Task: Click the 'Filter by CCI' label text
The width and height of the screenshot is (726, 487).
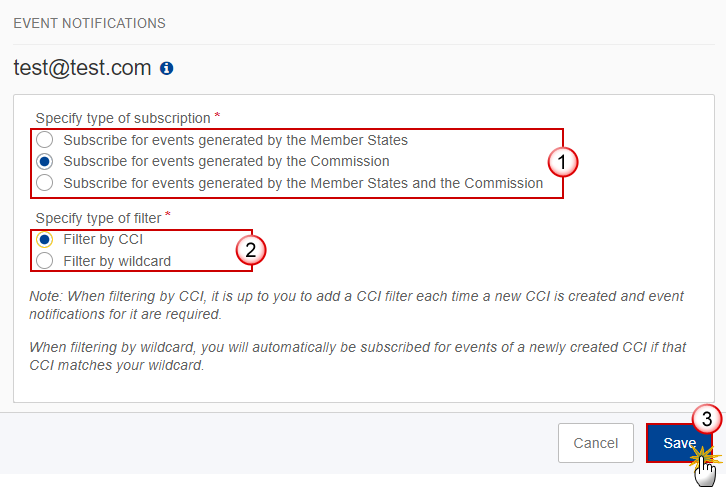Action: click(x=103, y=239)
